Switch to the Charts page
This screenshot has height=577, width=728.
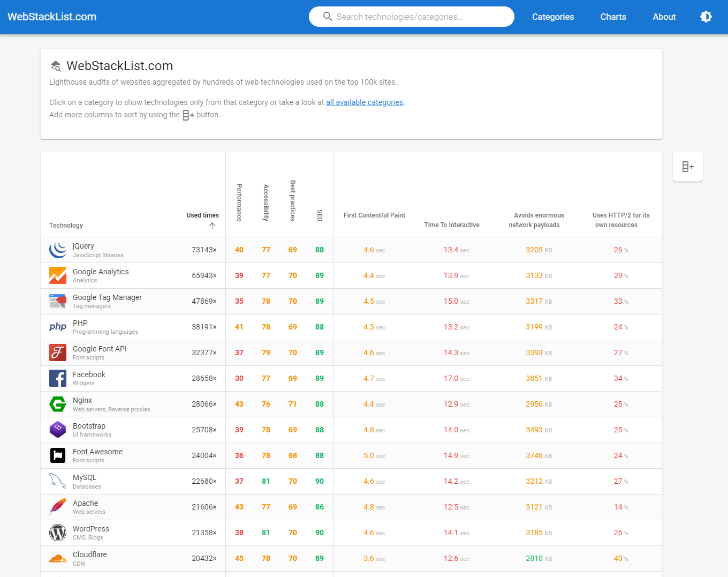(x=613, y=17)
